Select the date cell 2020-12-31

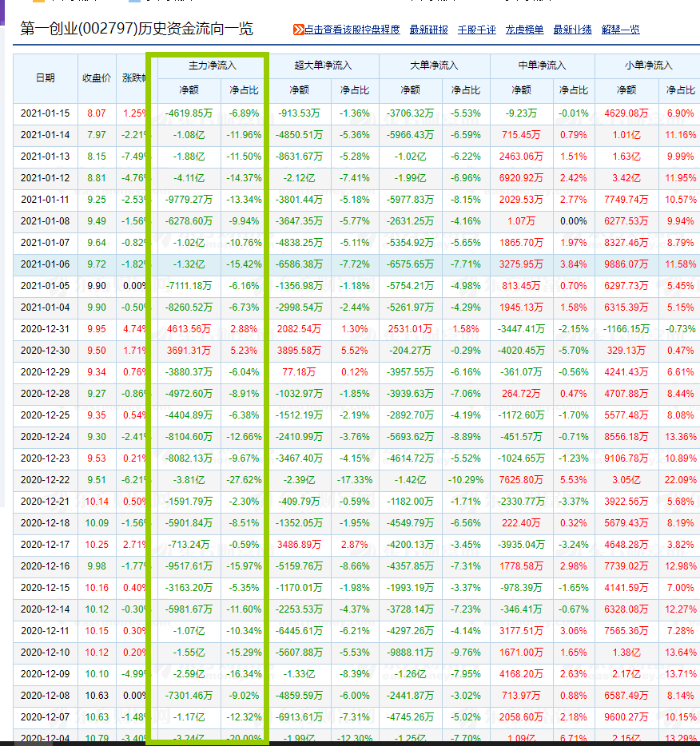pos(46,329)
